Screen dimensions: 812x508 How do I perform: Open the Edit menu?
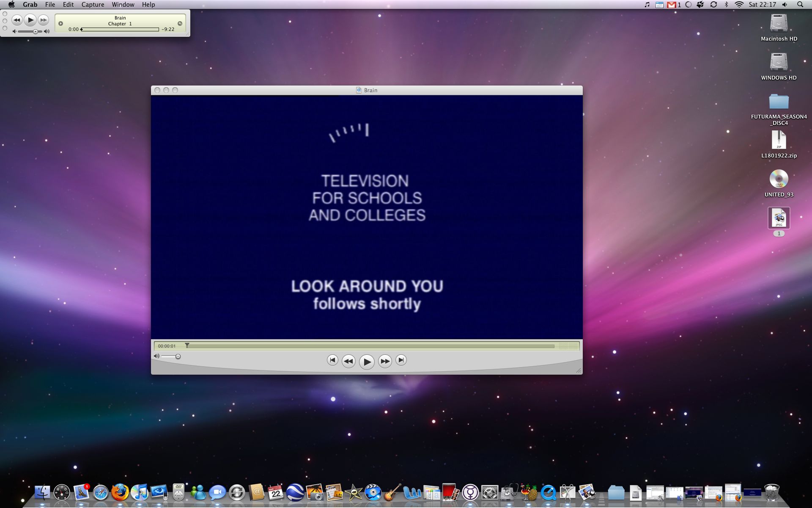(68, 5)
